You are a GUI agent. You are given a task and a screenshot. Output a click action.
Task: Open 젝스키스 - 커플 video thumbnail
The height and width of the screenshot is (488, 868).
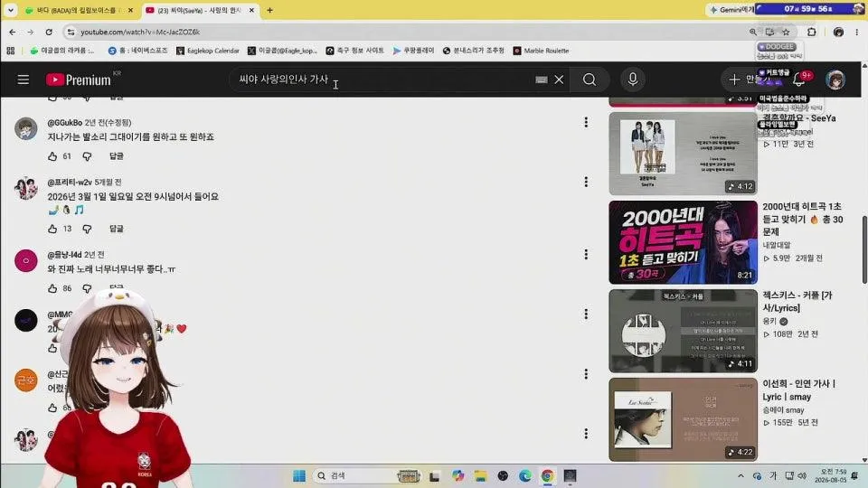684,331
